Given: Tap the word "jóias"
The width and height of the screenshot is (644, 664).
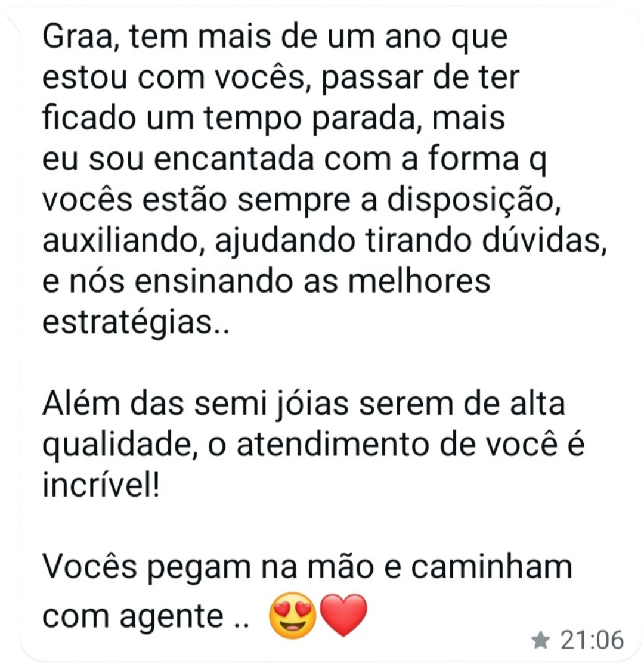Looking at the screenshot, I should [312, 404].
